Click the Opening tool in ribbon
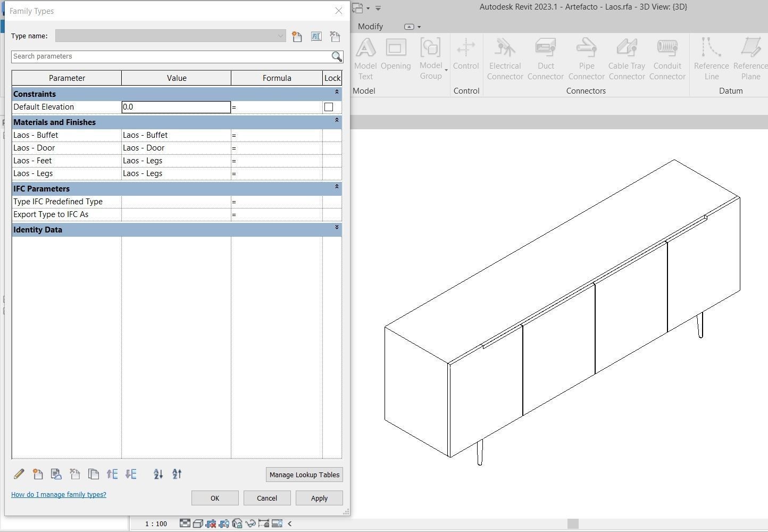This screenshot has height=532, width=768. pos(396,54)
